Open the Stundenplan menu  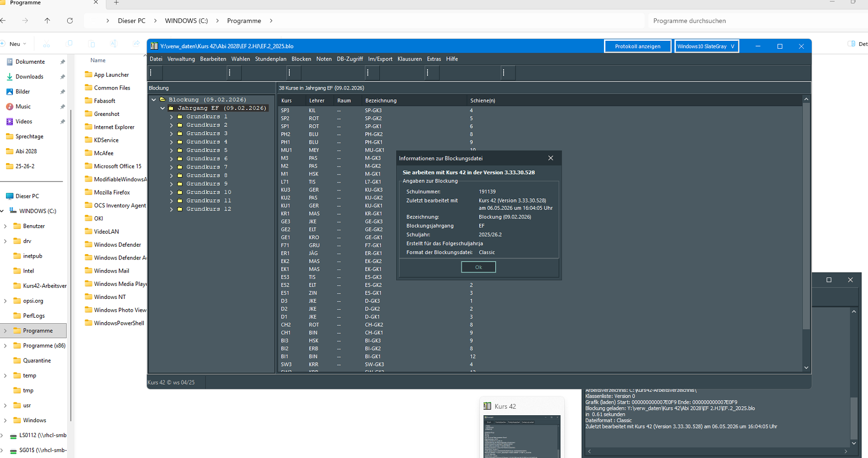(270, 59)
